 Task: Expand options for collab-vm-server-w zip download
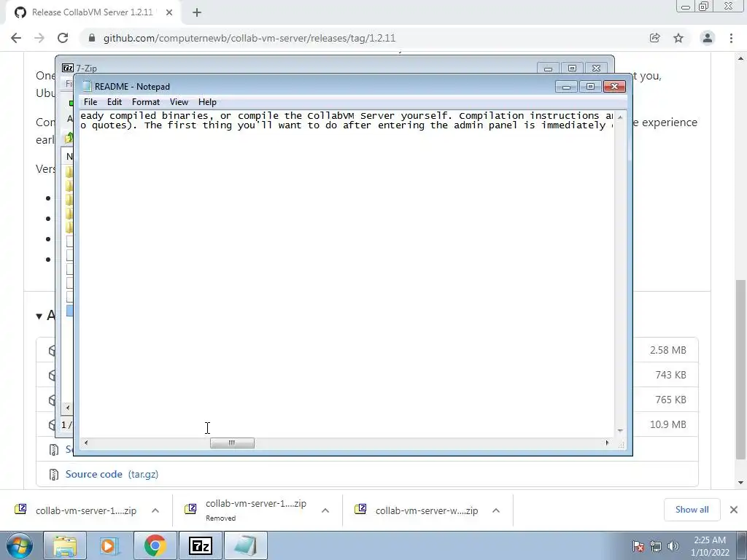[496, 510]
